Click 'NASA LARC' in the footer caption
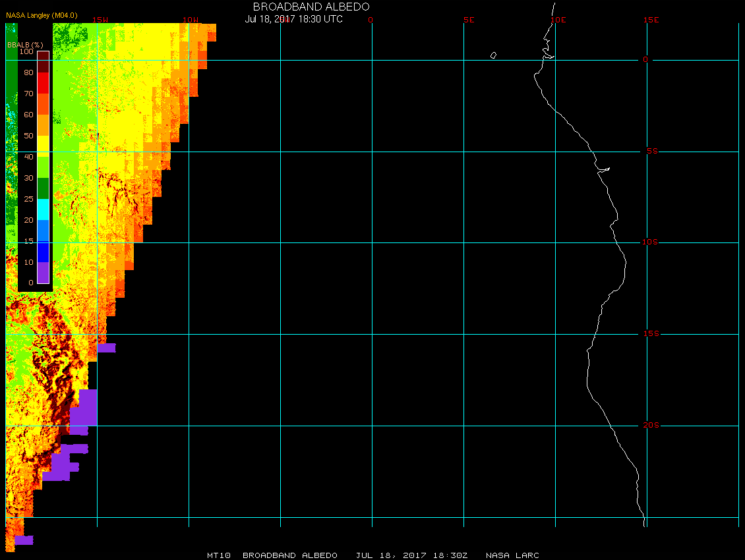This screenshot has height=560, width=745. coord(512,555)
